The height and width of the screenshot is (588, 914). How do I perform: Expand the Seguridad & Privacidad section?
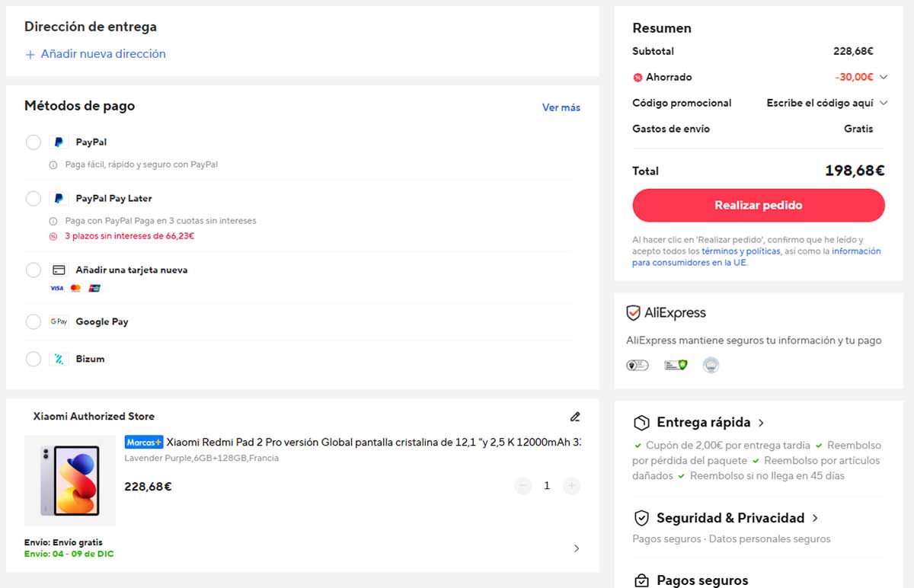[x=815, y=517]
